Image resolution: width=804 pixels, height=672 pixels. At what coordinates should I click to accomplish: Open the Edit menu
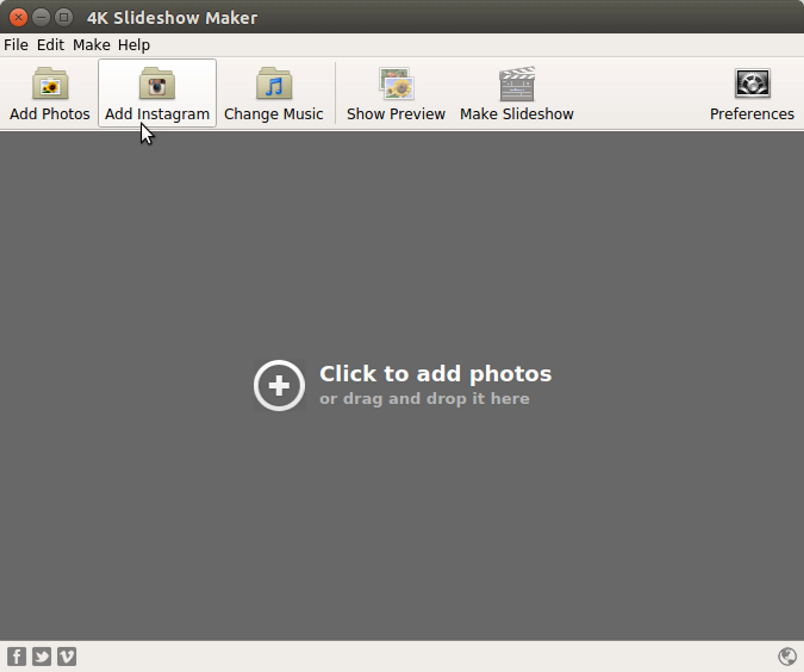[50, 45]
